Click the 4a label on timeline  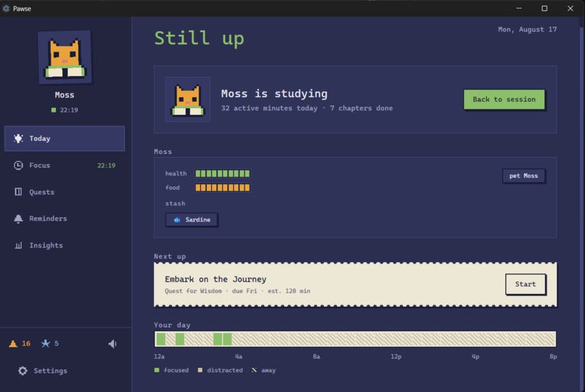[239, 356]
